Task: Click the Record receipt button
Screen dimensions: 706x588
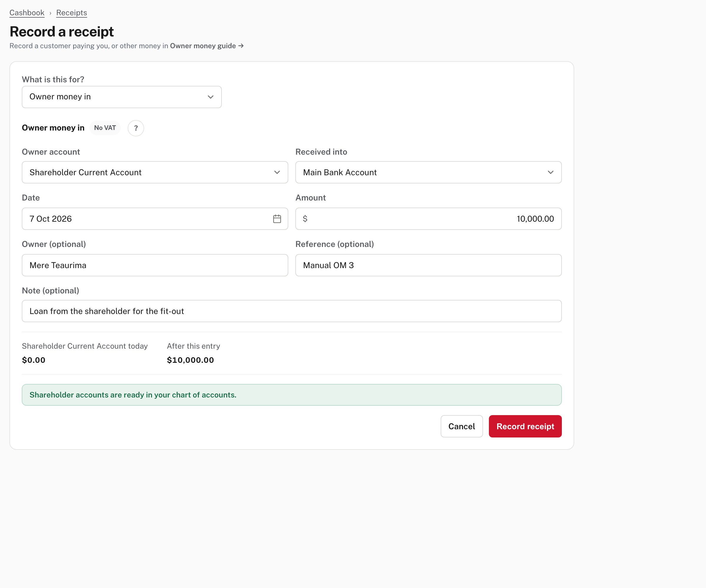Action: tap(525, 426)
